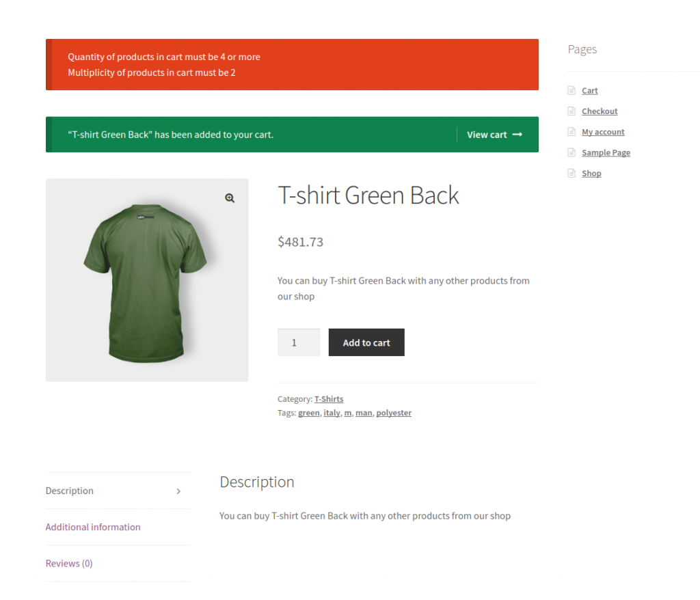Select the green tag link
Image resolution: width=700 pixels, height=600 pixels.
pyautogui.click(x=309, y=413)
